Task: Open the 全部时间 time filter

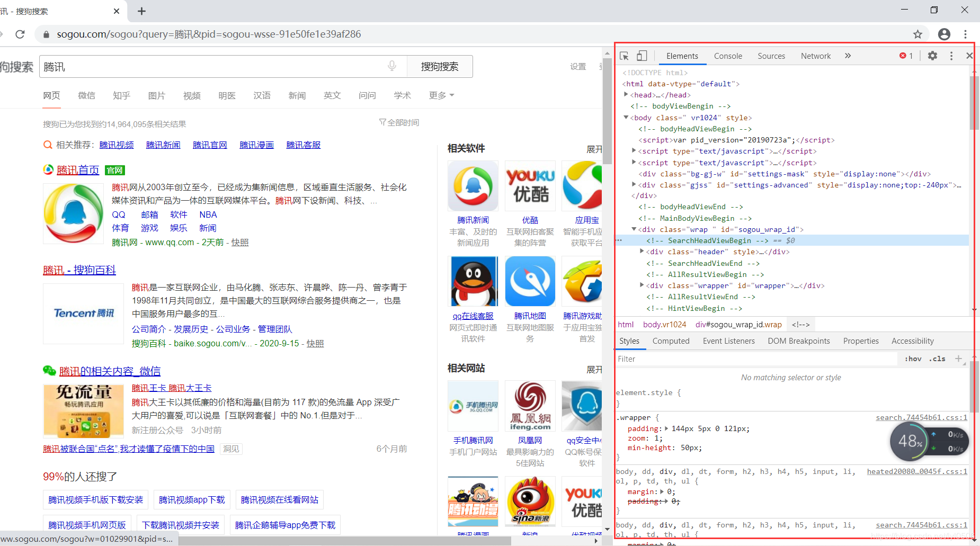Action: (399, 122)
